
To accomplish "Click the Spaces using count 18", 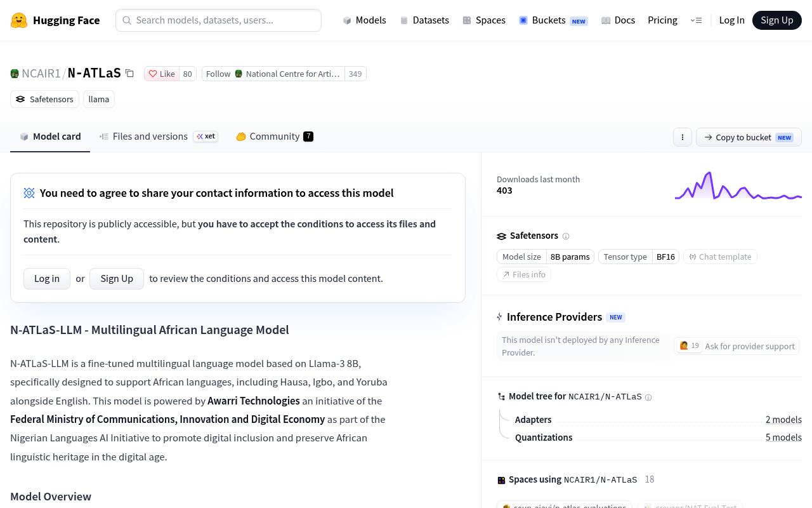I will [x=650, y=479].
